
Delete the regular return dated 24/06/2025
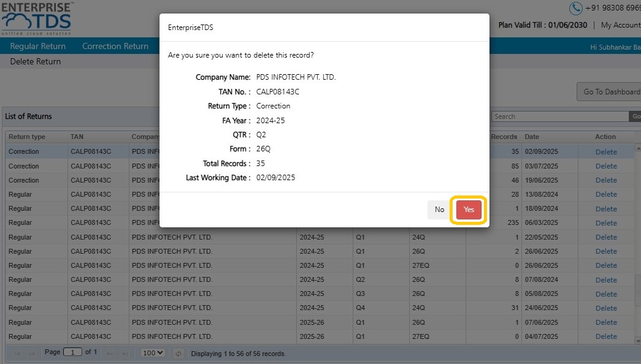click(606, 308)
